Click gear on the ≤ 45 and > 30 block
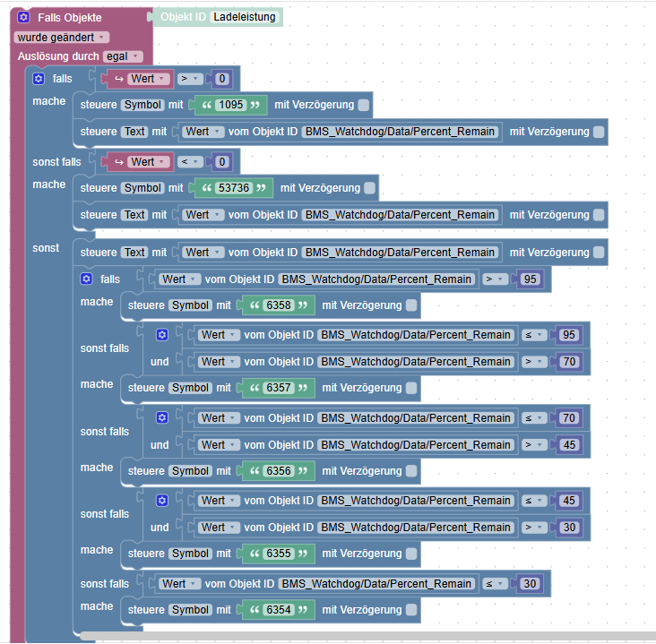 click(162, 501)
